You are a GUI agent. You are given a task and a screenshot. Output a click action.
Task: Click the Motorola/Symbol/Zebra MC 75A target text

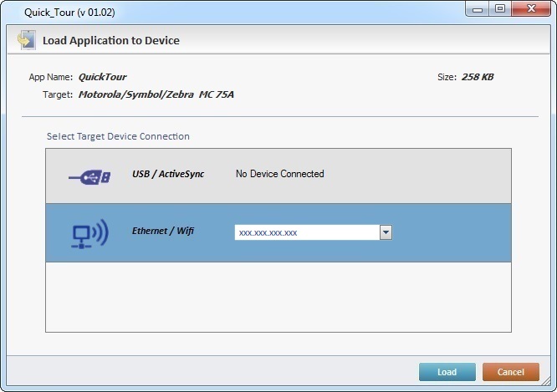[x=156, y=94]
